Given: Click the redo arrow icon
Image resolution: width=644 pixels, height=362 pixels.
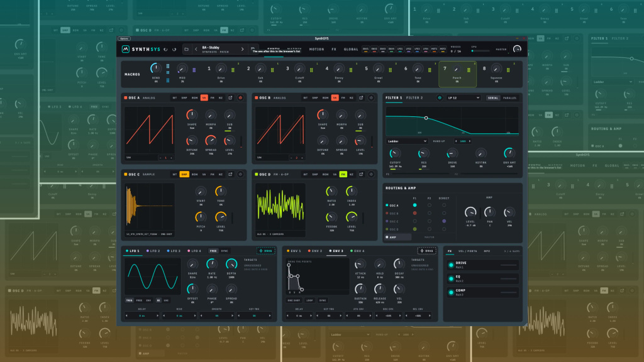Looking at the screenshot, I should [174, 49].
